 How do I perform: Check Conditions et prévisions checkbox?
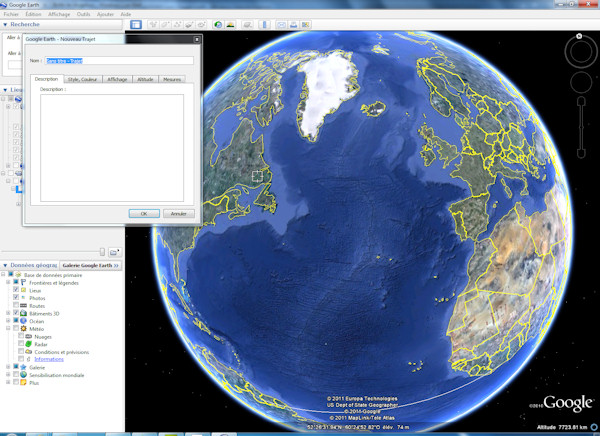21,351
